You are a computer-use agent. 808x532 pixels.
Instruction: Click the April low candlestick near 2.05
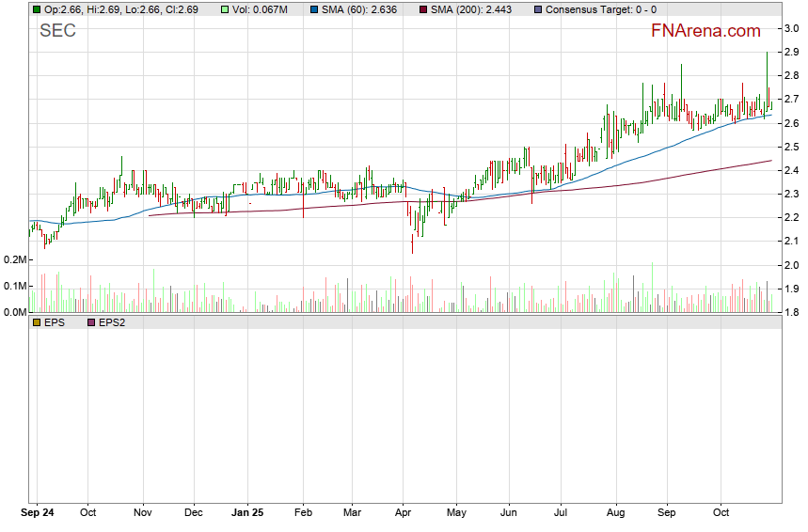click(x=412, y=244)
